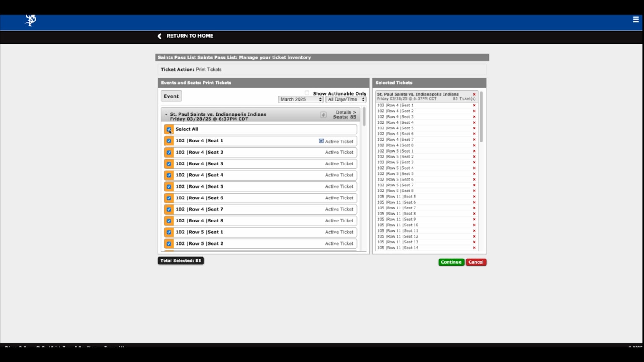The width and height of the screenshot is (644, 362).
Task: Remove 102 Row 5 Seat 3 with red X
Action: (x=474, y=163)
